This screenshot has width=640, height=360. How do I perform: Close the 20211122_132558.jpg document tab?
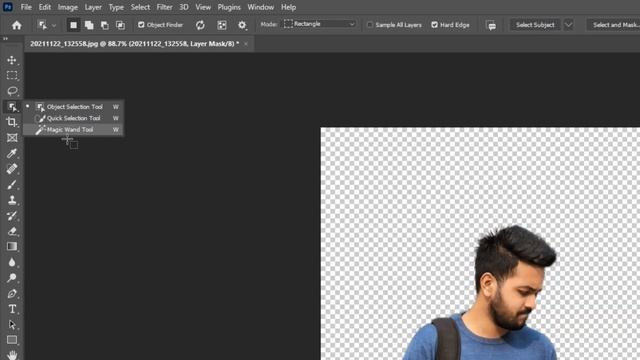246,44
